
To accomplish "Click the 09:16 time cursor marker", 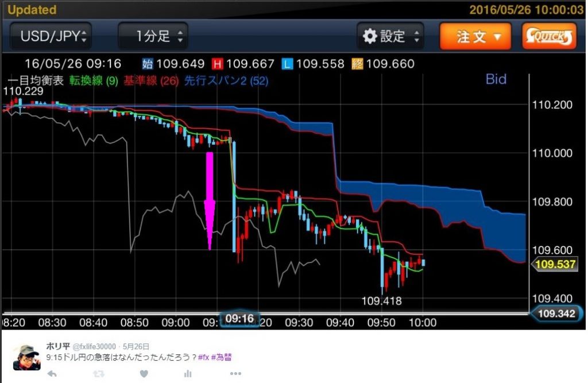I will (x=240, y=318).
